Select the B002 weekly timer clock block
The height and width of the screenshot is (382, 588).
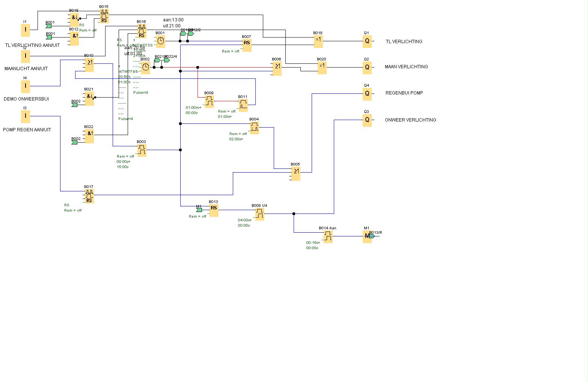pyautogui.click(x=145, y=68)
